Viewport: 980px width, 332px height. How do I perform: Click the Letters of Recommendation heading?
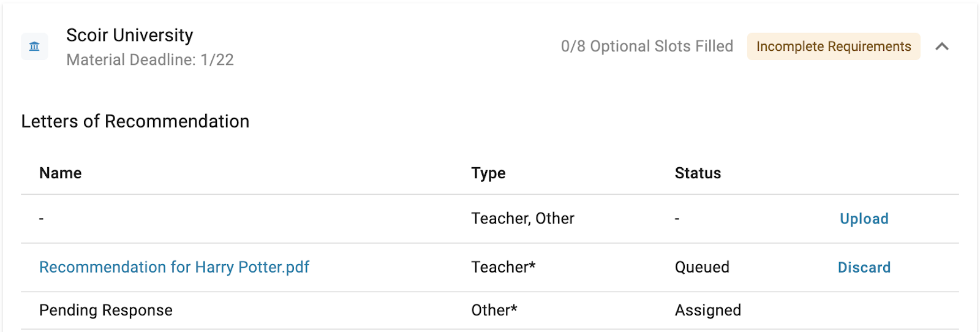click(135, 121)
